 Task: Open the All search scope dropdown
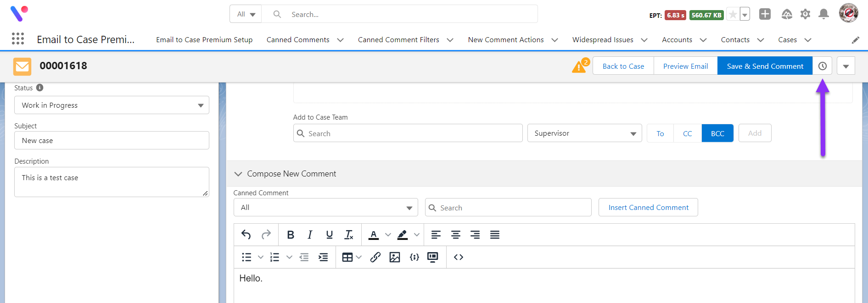click(246, 14)
